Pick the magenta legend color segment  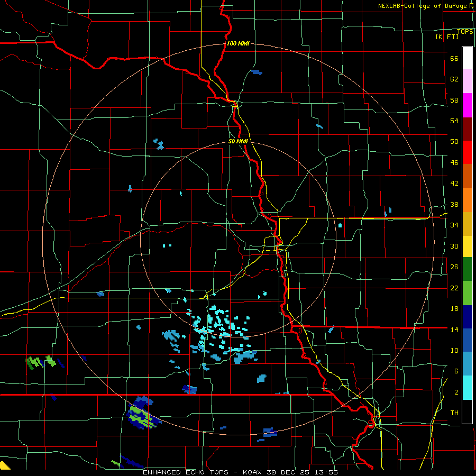(x=467, y=105)
